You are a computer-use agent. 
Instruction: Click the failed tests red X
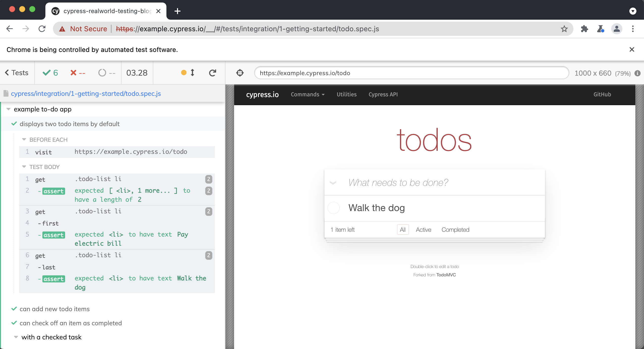73,73
